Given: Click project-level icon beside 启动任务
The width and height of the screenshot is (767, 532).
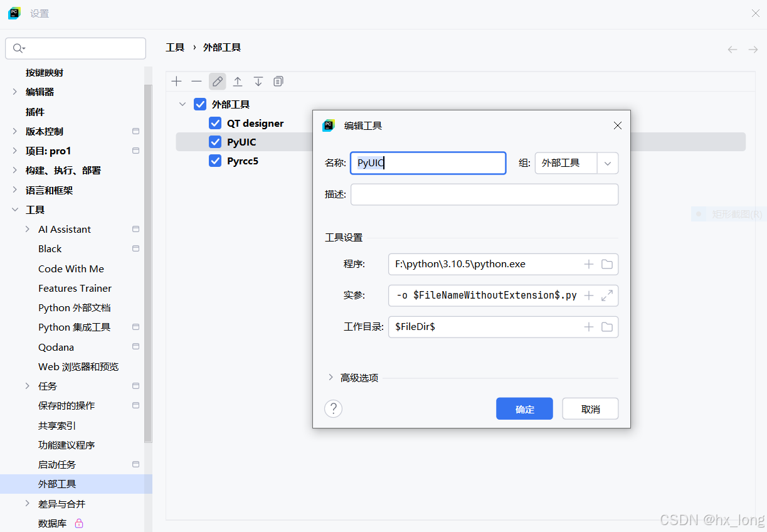Looking at the screenshot, I should tap(135, 464).
